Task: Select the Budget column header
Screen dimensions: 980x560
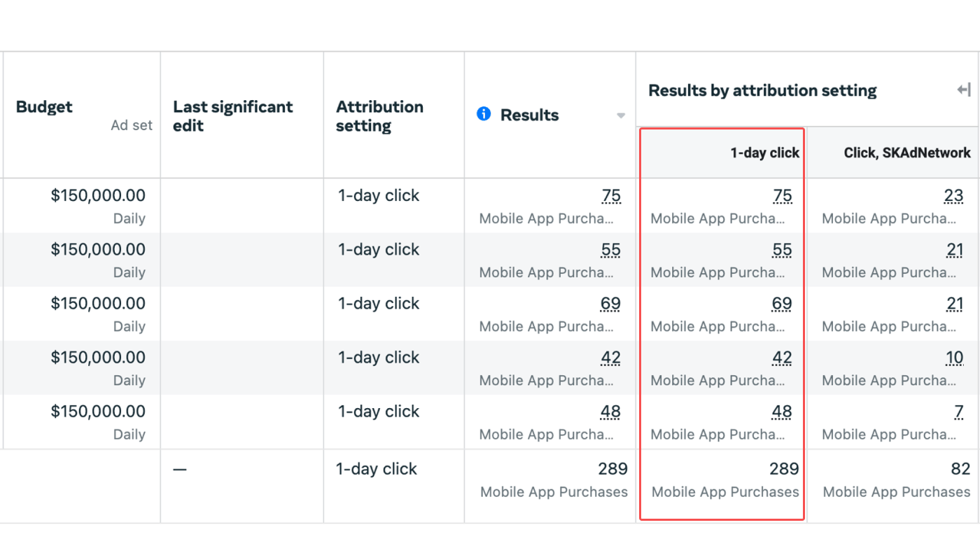Action: tap(44, 107)
